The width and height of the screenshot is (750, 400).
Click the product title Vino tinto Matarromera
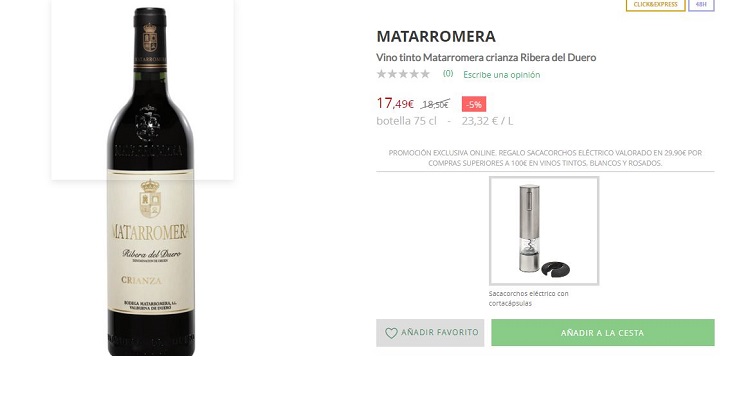pyautogui.click(x=486, y=57)
